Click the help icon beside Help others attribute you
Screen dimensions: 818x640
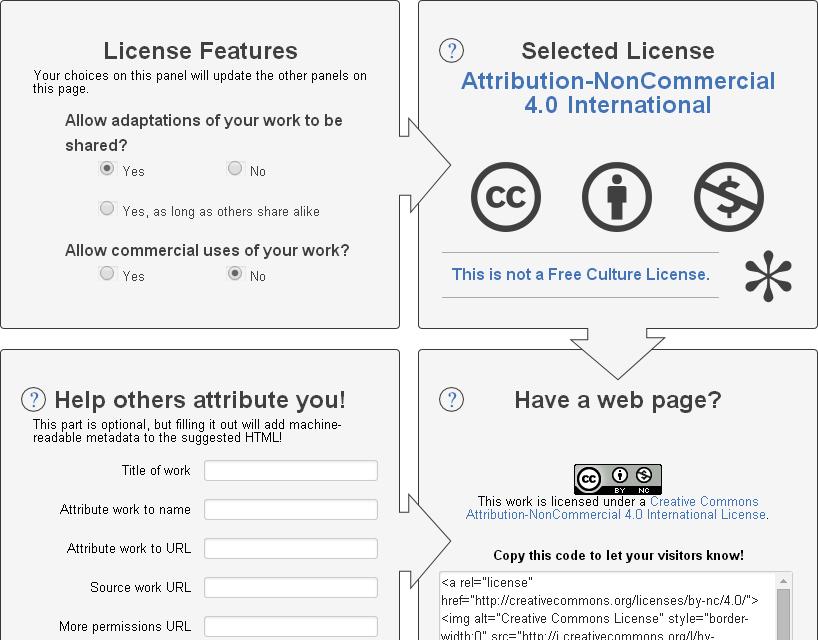click(x=33, y=400)
